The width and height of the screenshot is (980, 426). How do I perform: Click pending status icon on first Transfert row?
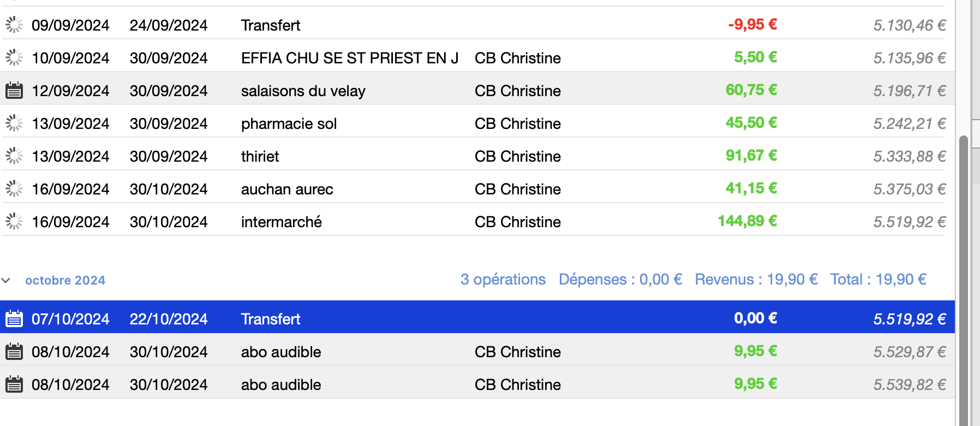coord(14,25)
